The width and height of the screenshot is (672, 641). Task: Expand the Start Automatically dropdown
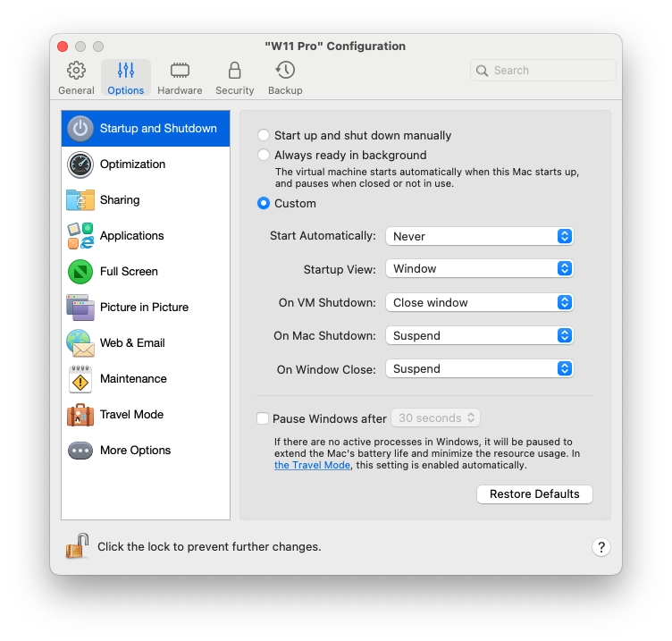(x=479, y=236)
